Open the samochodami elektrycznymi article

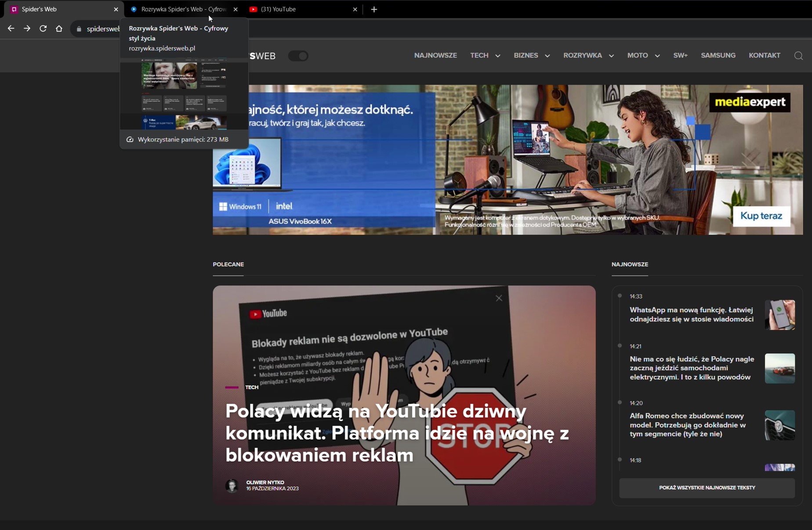[x=692, y=368]
